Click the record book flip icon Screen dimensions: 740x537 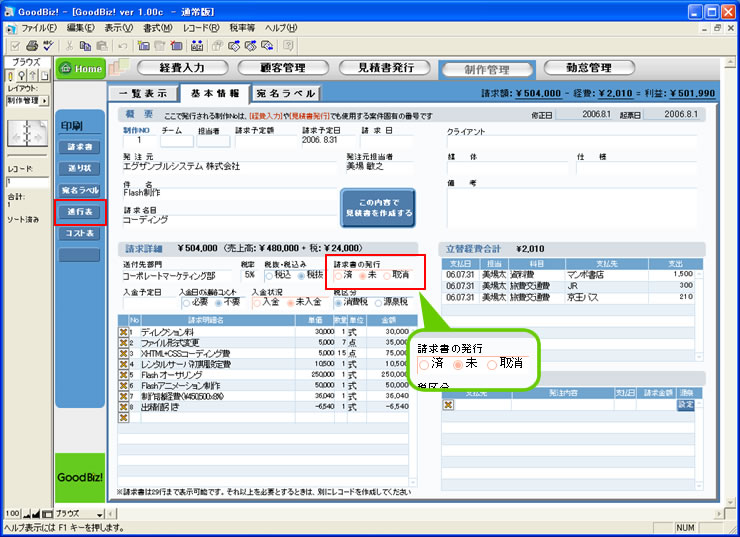pos(22,133)
